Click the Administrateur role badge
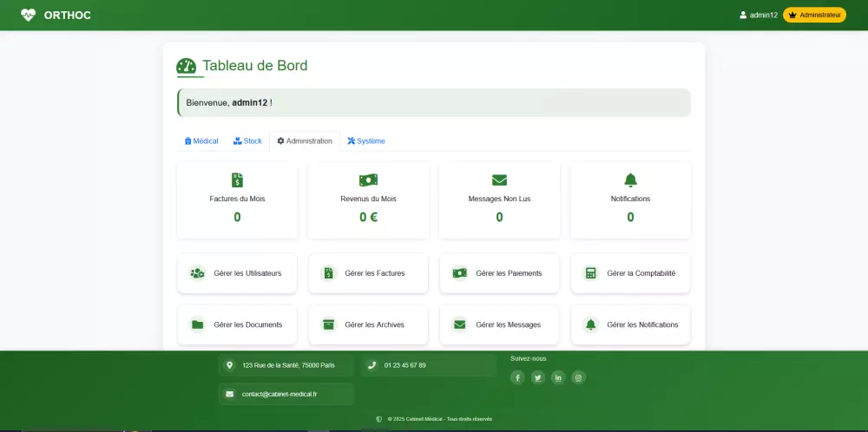The image size is (868, 432). [814, 15]
